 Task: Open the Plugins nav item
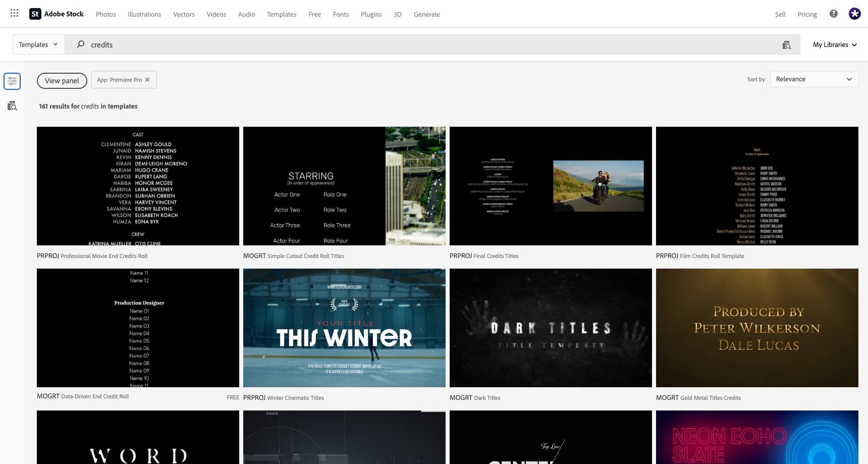click(x=371, y=14)
